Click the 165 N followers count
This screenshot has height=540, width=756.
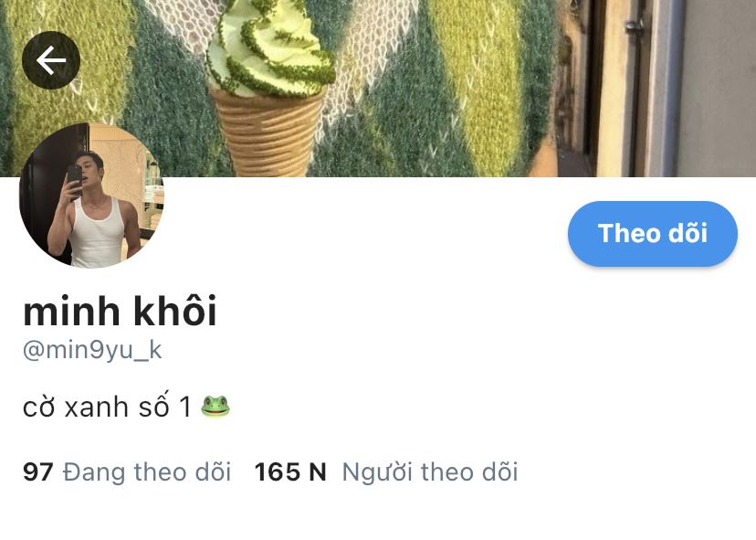(290, 472)
